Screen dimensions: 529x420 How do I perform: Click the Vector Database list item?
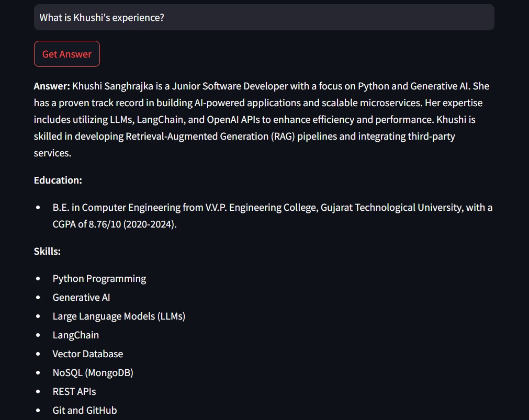88,354
